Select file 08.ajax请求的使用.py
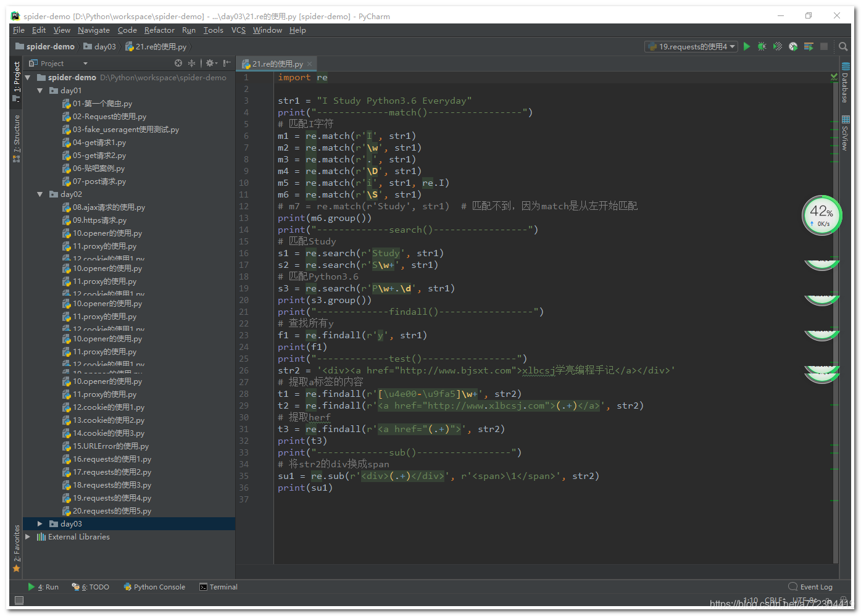The image size is (861, 616). (x=103, y=207)
